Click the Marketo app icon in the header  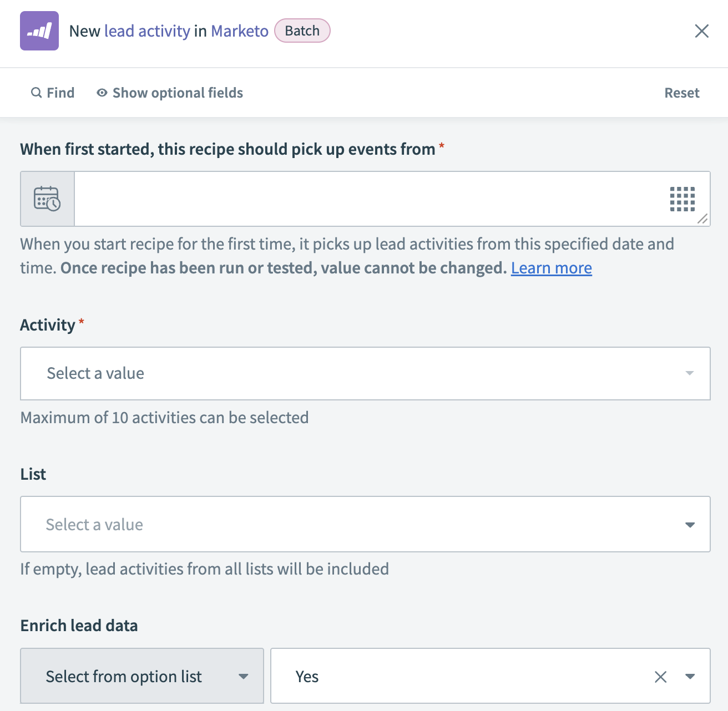pyautogui.click(x=39, y=31)
